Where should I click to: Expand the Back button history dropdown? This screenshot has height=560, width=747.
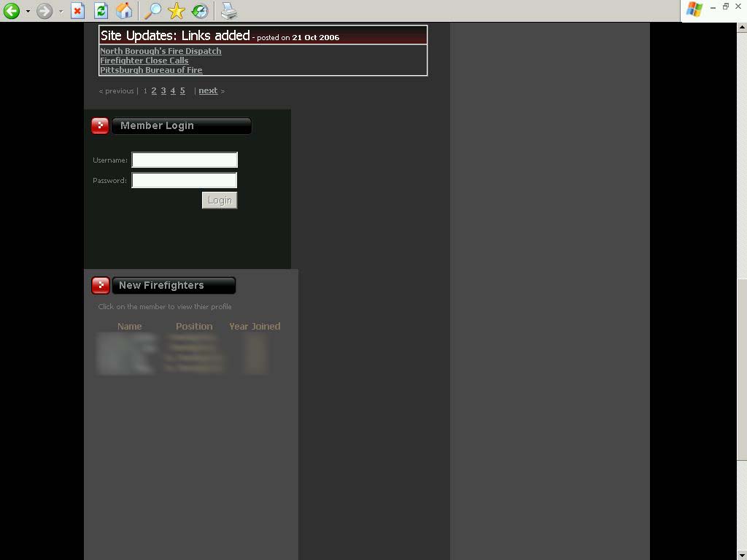pyautogui.click(x=28, y=12)
